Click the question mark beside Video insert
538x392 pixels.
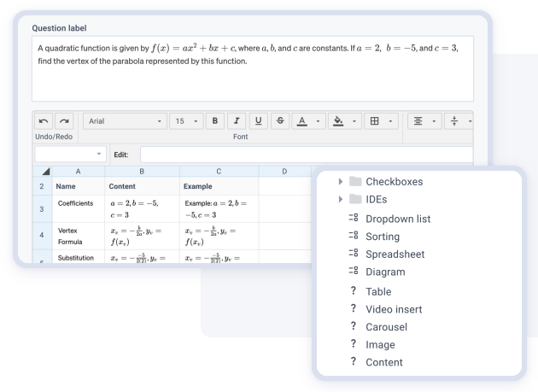click(x=354, y=308)
